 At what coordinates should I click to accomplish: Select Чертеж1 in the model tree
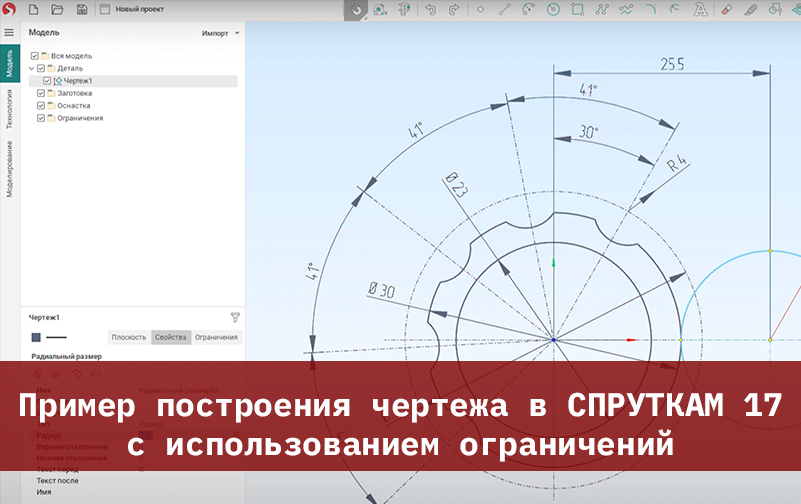click(78, 81)
